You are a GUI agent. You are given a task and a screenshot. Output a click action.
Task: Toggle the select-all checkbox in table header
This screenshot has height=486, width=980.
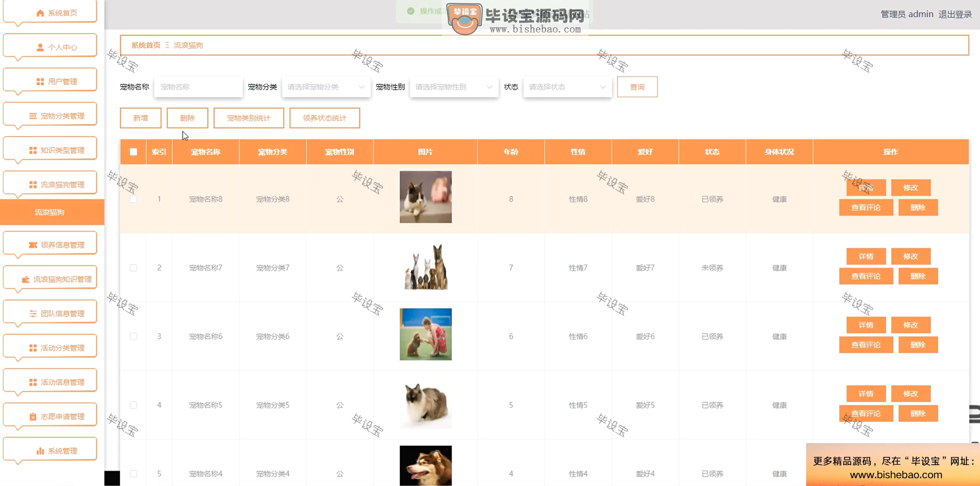[x=134, y=152]
